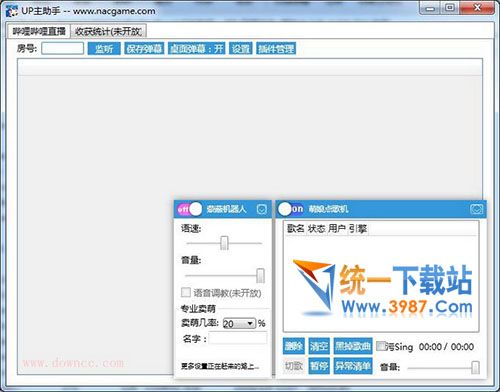Pause playback with the 暂停 button
The width and height of the screenshot is (500, 392).
point(319,366)
